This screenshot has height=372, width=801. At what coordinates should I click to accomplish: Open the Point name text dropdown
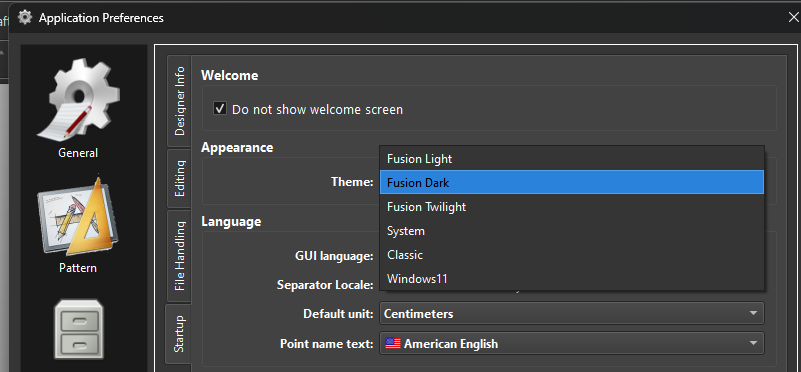click(572, 343)
